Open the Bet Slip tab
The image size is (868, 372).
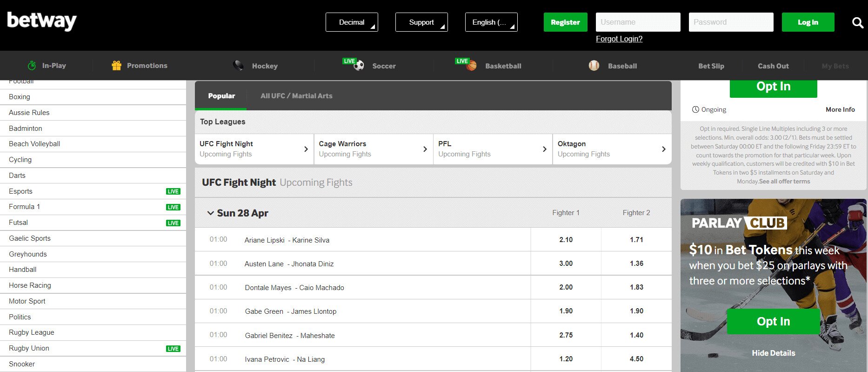click(711, 66)
